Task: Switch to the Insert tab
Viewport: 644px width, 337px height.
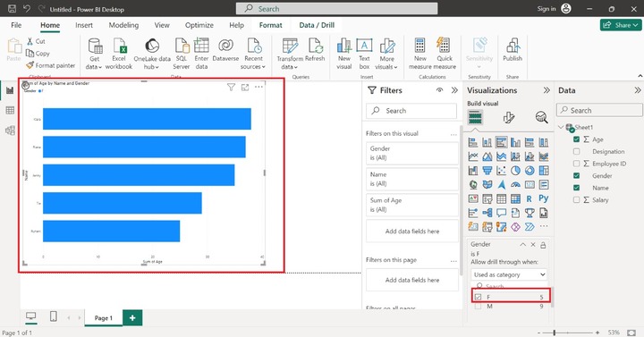Action: pyautogui.click(x=84, y=25)
